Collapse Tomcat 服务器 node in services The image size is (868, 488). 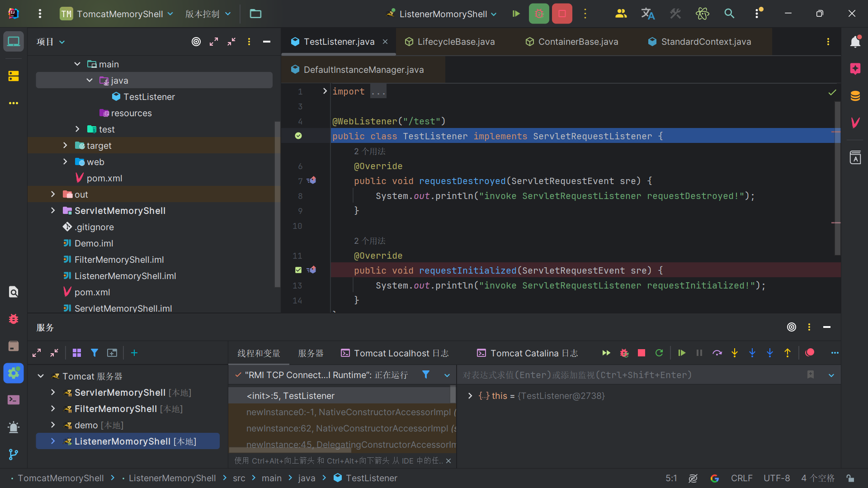(41, 376)
